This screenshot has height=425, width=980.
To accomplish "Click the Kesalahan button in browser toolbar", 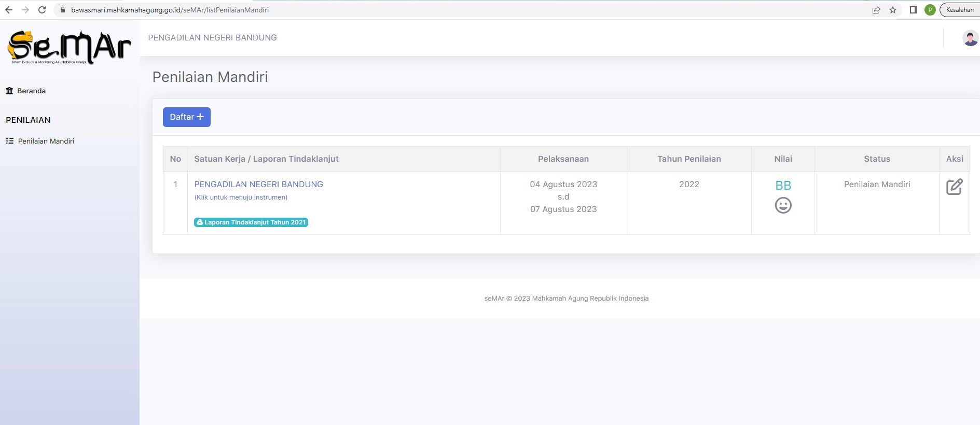I will pyautogui.click(x=959, y=10).
